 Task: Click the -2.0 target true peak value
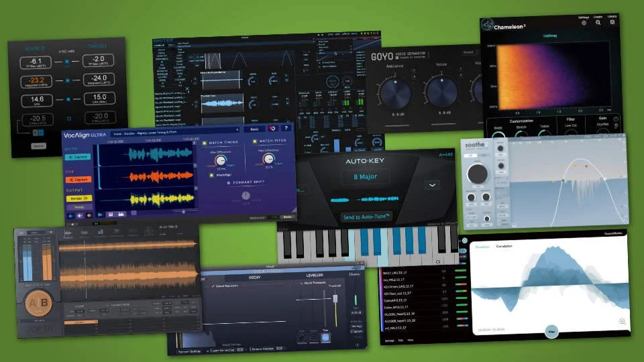pos(98,60)
